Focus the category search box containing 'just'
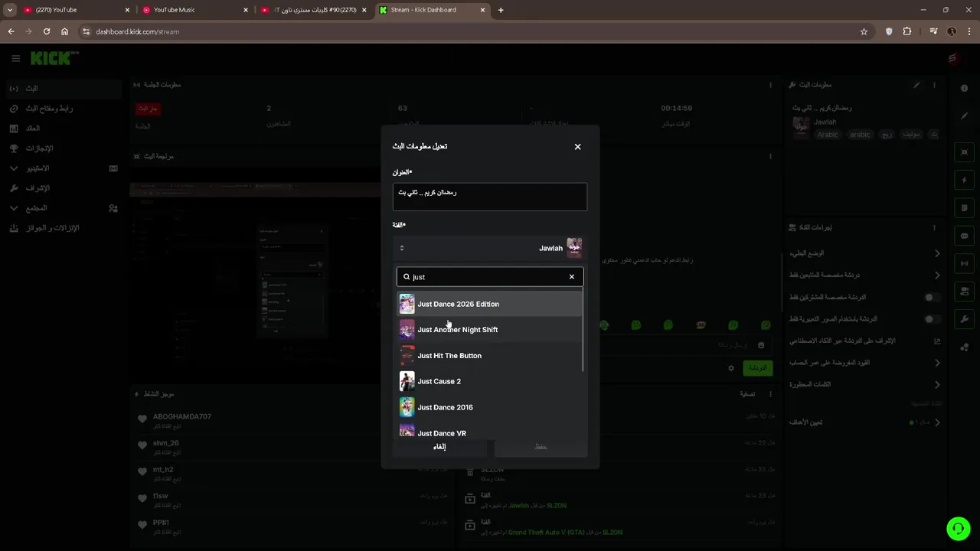Viewport: 980px width, 551px height. click(490, 277)
